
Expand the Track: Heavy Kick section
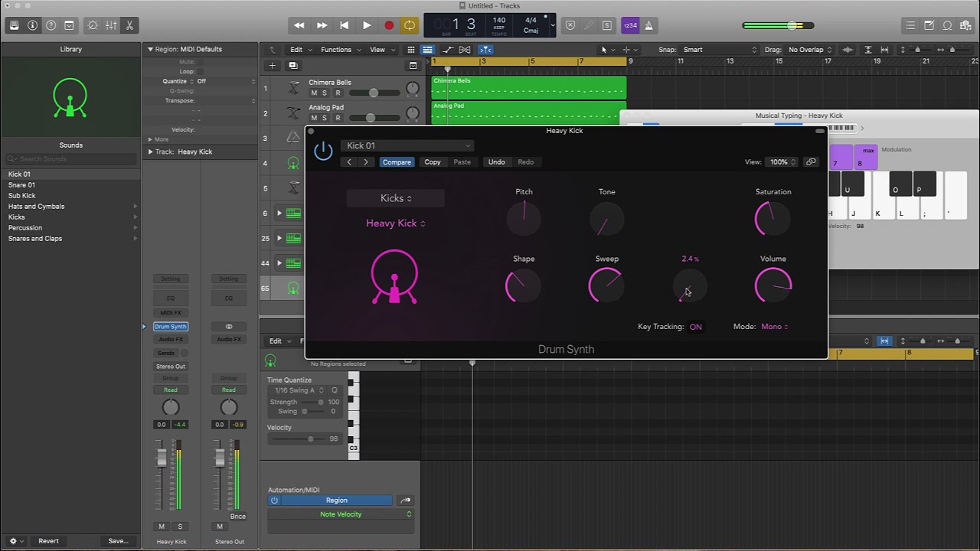(150, 152)
